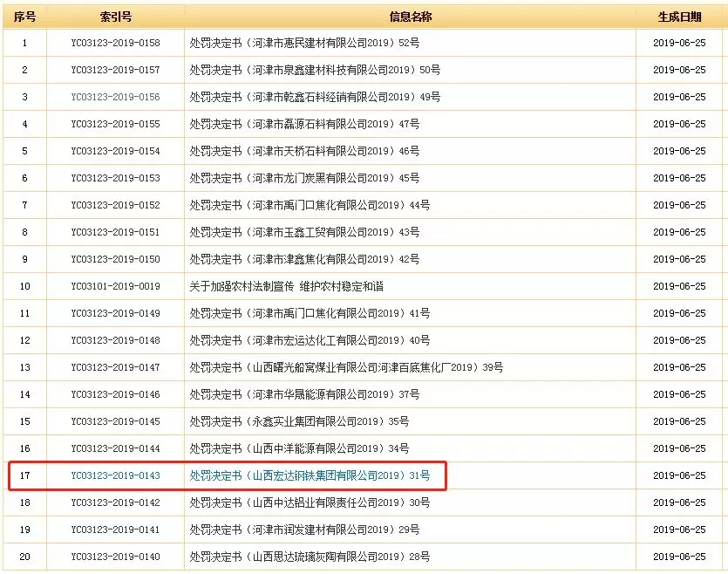Click the 索引号 column header
Viewport: 728px width, 574px height.
click(116, 17)
